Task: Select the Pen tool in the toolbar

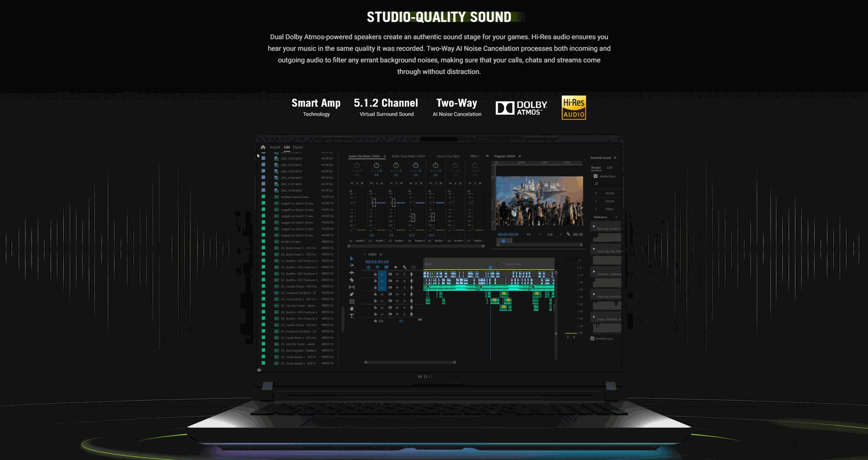Action: coord(352,295)
